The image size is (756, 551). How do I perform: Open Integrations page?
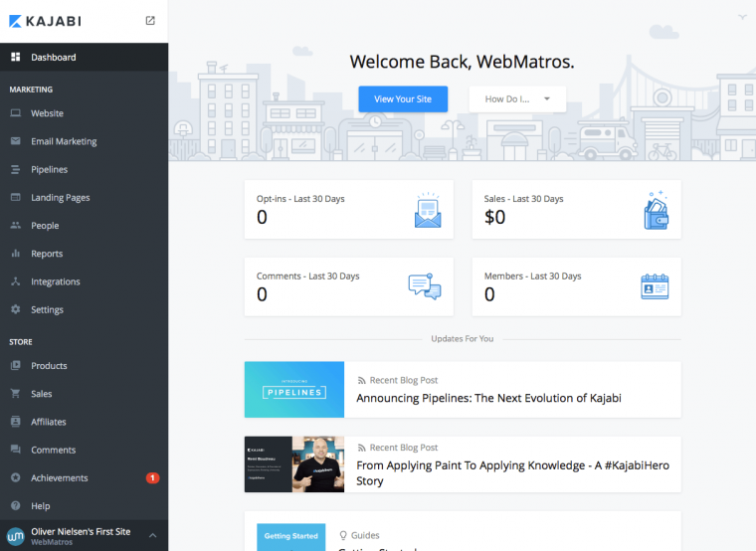(84, 281)
